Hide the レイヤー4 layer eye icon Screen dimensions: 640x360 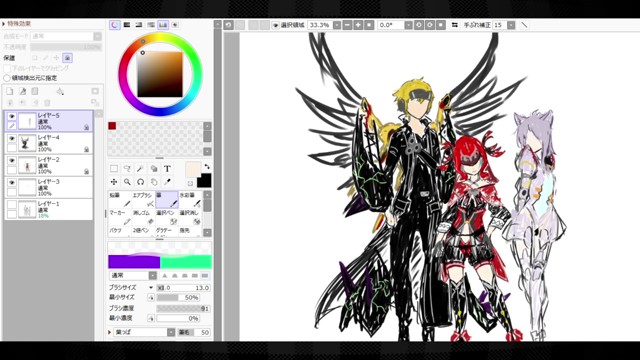pos(12,138)
